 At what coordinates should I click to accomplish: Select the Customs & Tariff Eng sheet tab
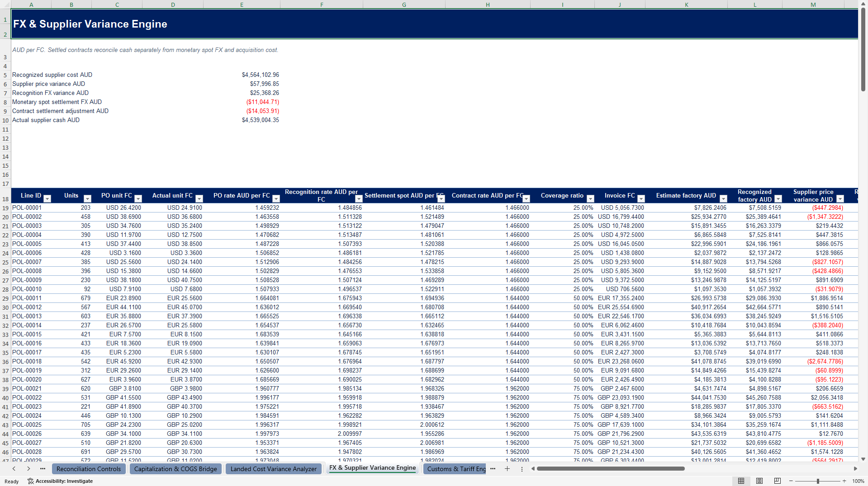(x=456, y=469)
